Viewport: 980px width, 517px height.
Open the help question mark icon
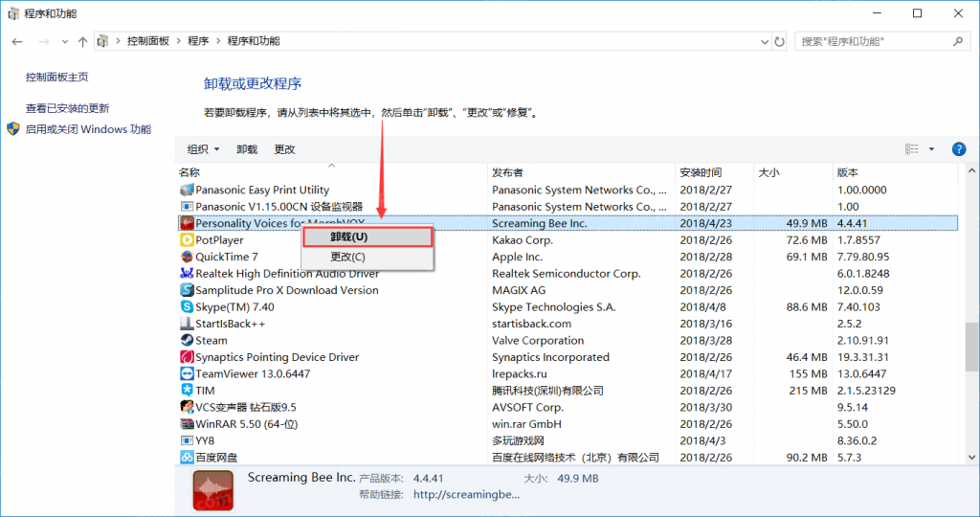pyautogui.click(x=958, y=149)
